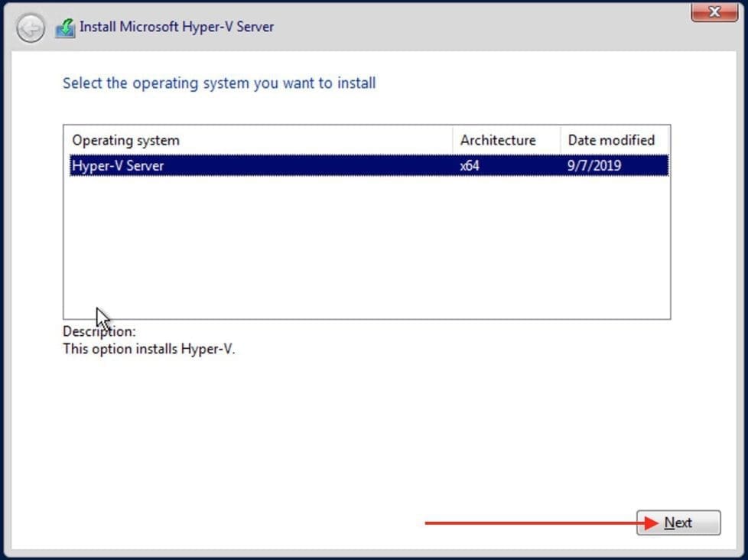The image size is (748, 560).
Task: Click empty space in the operating system list
Action: tap(367, 245)
